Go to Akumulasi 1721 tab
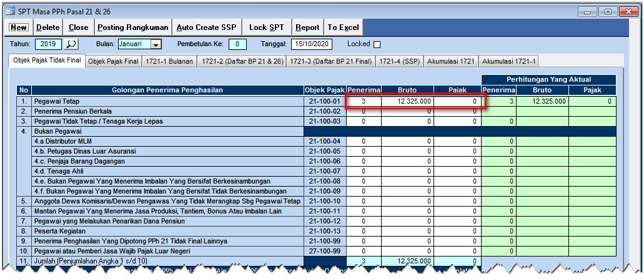Viewport: 644px width, 279px height. [x=451, y=61]
